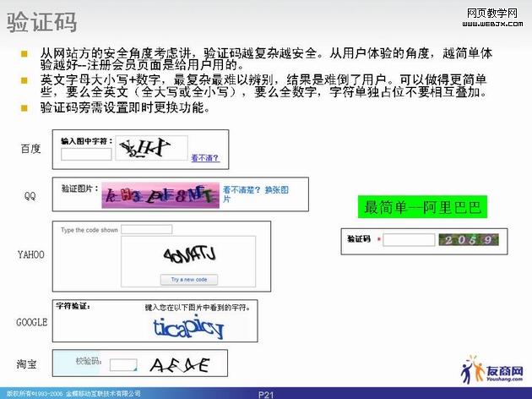The height and width of the screenshot is (399, 532).
Task: Click the Baidu distorted captcha image
Action: point(152,148)
